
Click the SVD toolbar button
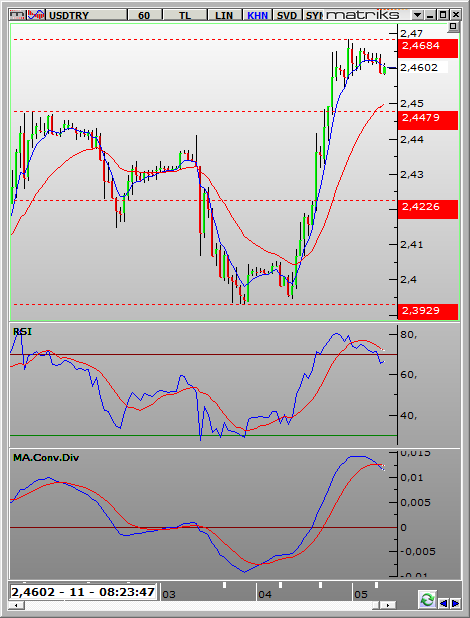[287, 15]
